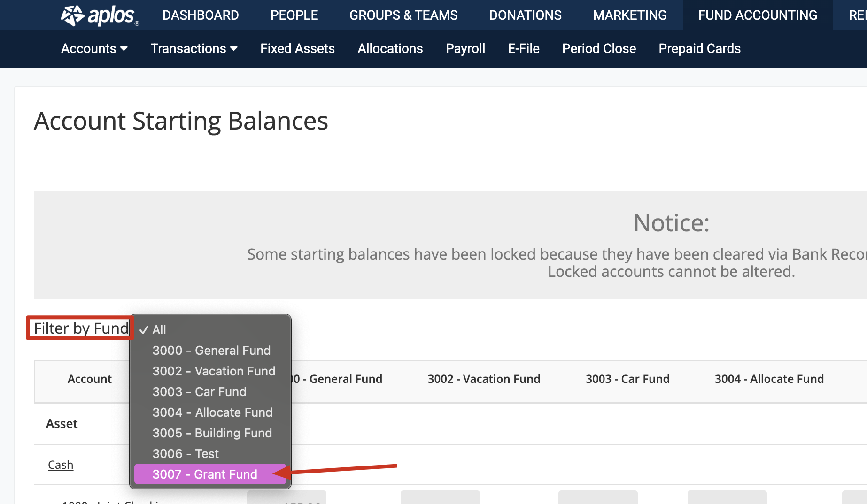Select the checked All option
Viewport: 867px width, 504px height.
[159, 329]
